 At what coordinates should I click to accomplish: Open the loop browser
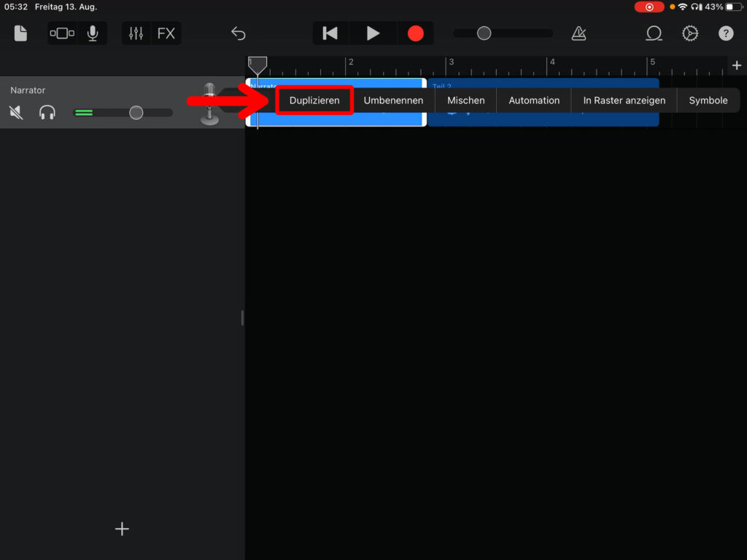(654, 34)
